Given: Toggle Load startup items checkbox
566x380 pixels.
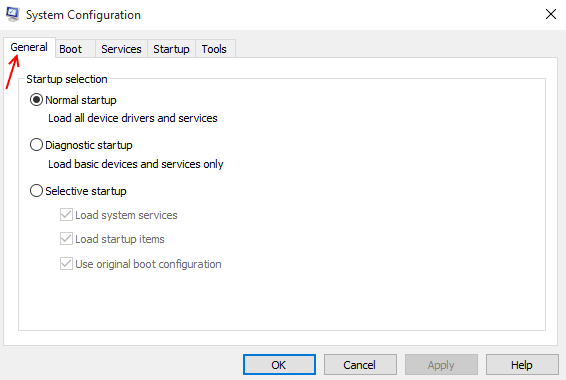Looking at the screenshot, I should 66,239.
